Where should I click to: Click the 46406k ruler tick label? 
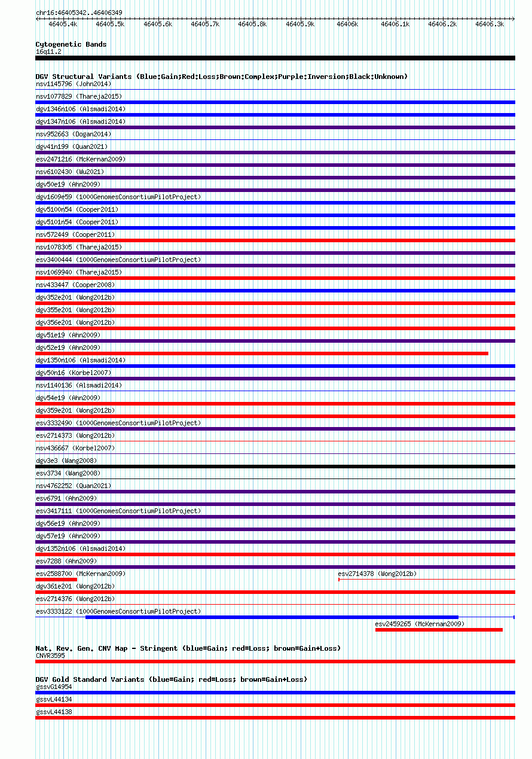[x=347, y=25]
